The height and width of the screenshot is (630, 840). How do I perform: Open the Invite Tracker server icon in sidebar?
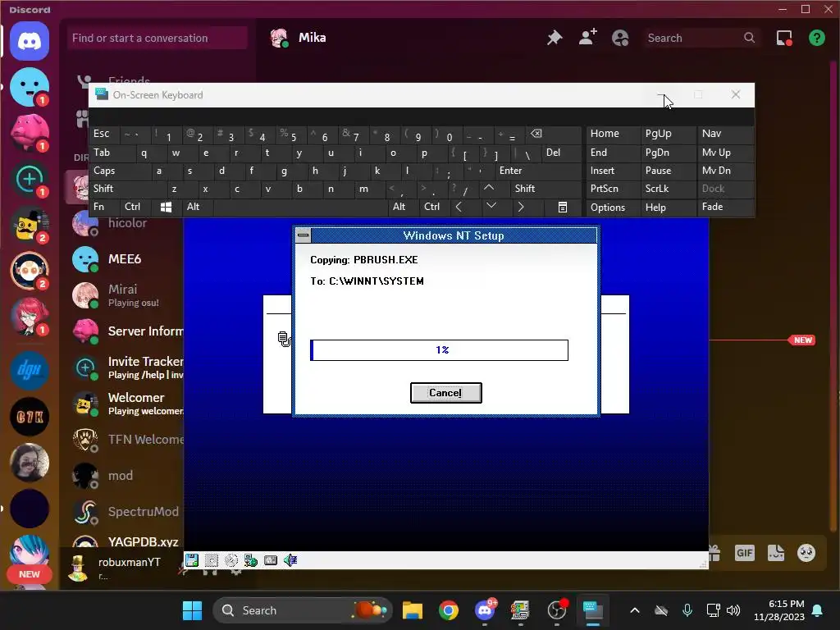point(30,179)
